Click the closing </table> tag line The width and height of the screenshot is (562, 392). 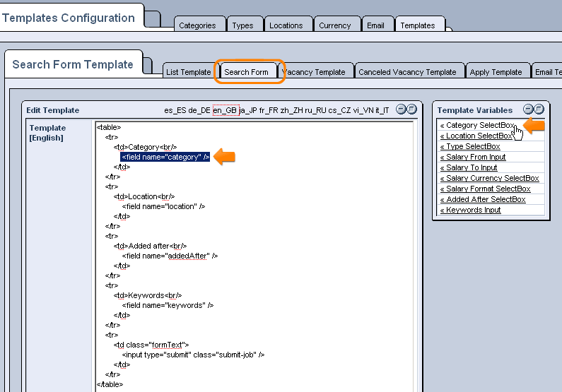click(x=110, y=384)
